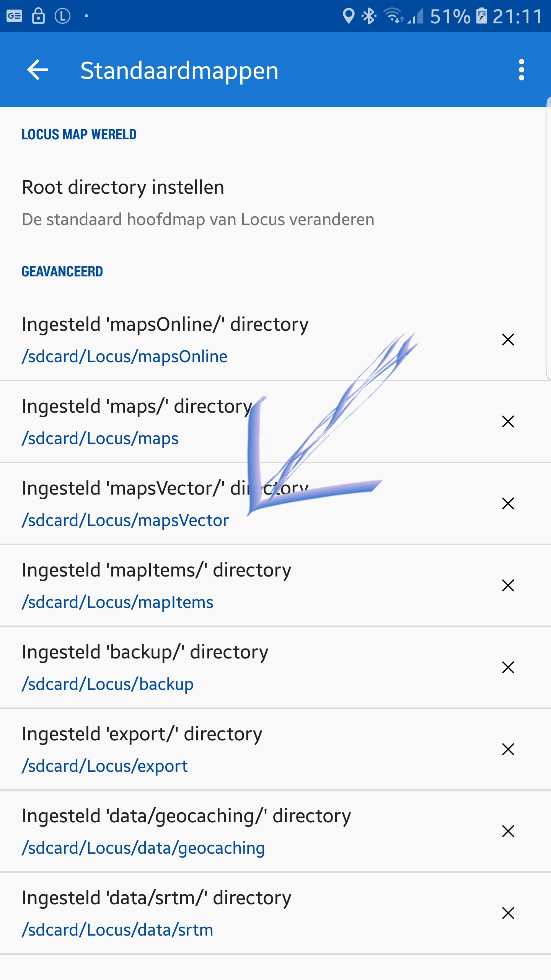Clear the data/srtm directory setting
This screenshot has width=551, height=980.
[x=508, y=913]
